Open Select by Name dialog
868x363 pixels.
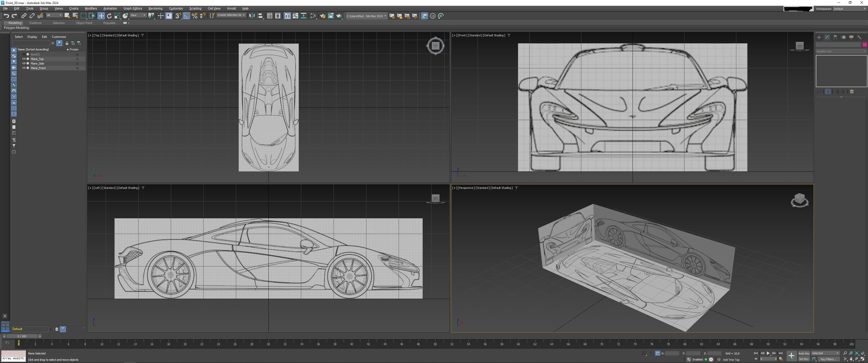pos(75,16)
